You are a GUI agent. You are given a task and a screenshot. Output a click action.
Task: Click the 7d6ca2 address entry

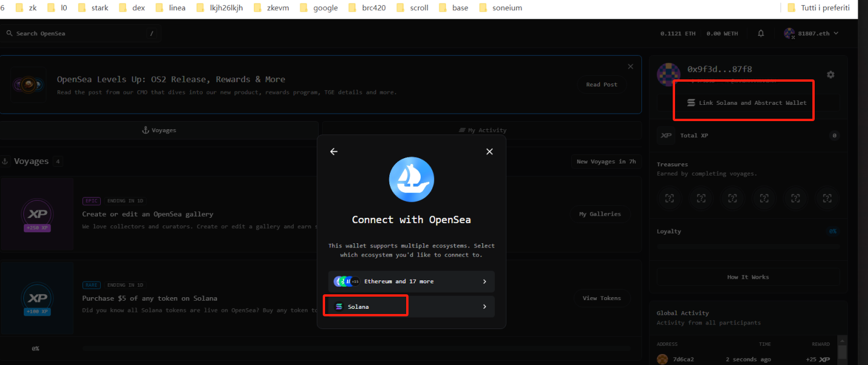pos(683,360)
